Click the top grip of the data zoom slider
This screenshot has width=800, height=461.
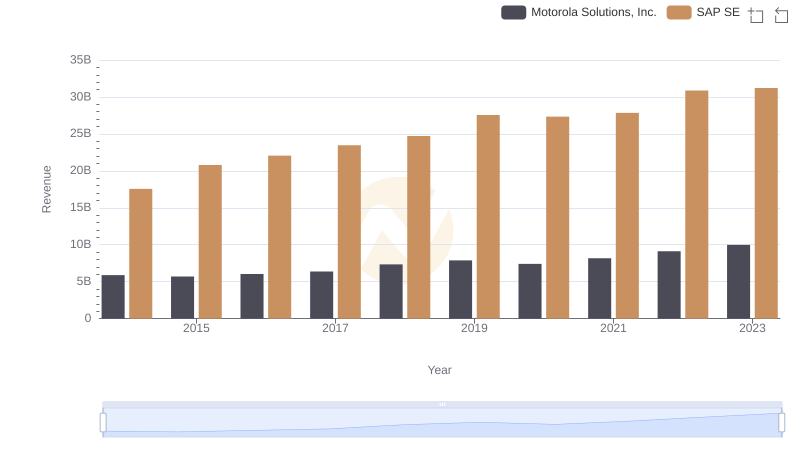tap(442, 404)
